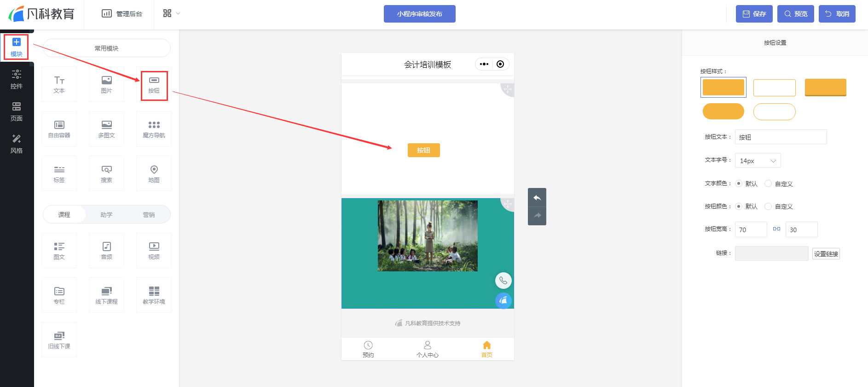Switch to the 助学 module tab

pyautogui.click(x=106, y=215)
